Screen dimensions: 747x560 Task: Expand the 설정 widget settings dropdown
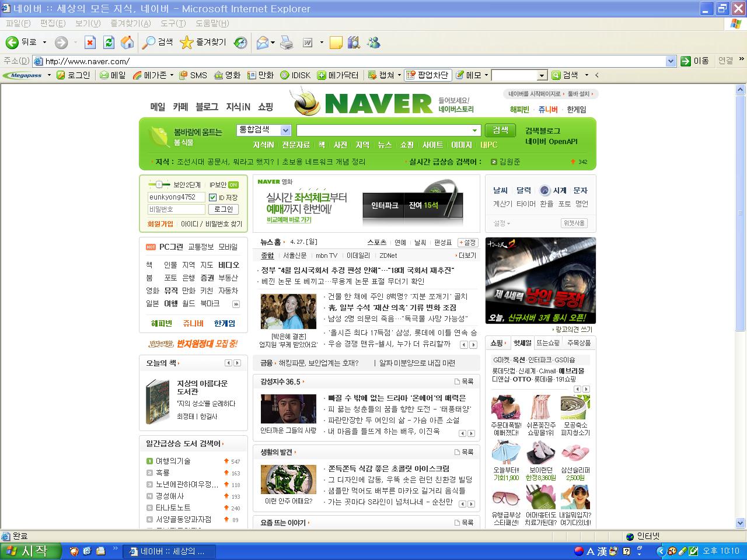(502, 223)
